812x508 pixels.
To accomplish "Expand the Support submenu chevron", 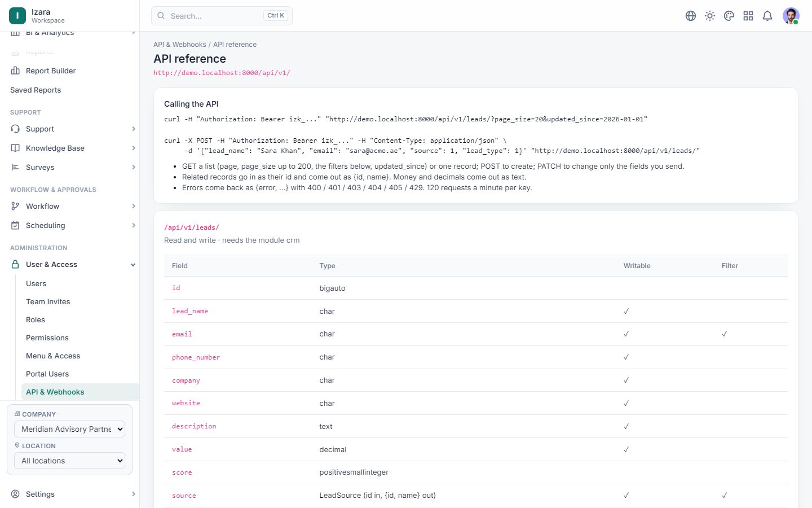I will coord(134,129).
